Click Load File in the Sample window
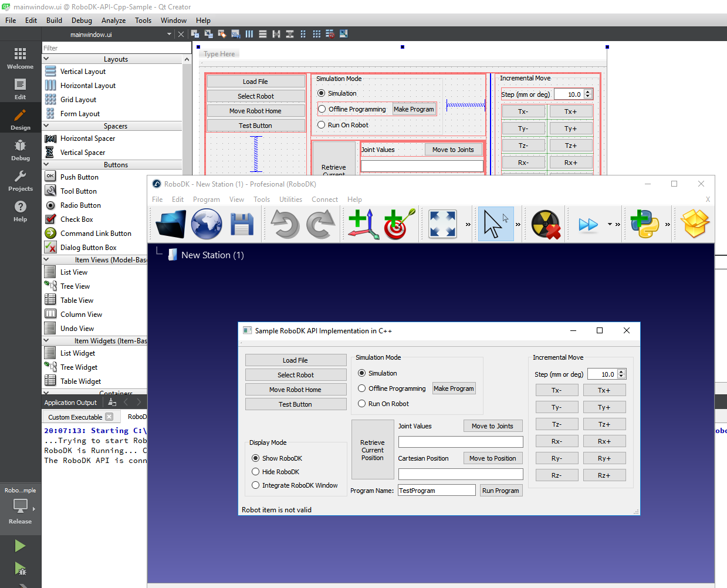This screenshot has width=727, height=588. [296, 360]
